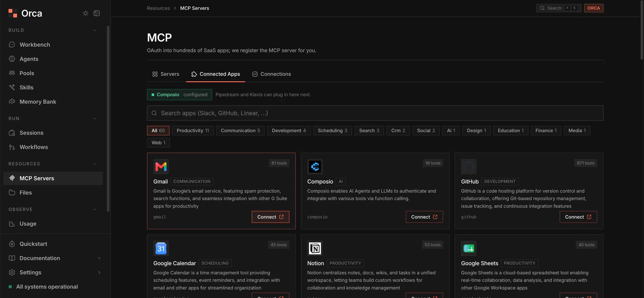Viewport: 644px width, 298px height.
Task: Click the Google Sheets app icon
Action: coord(469,248)
